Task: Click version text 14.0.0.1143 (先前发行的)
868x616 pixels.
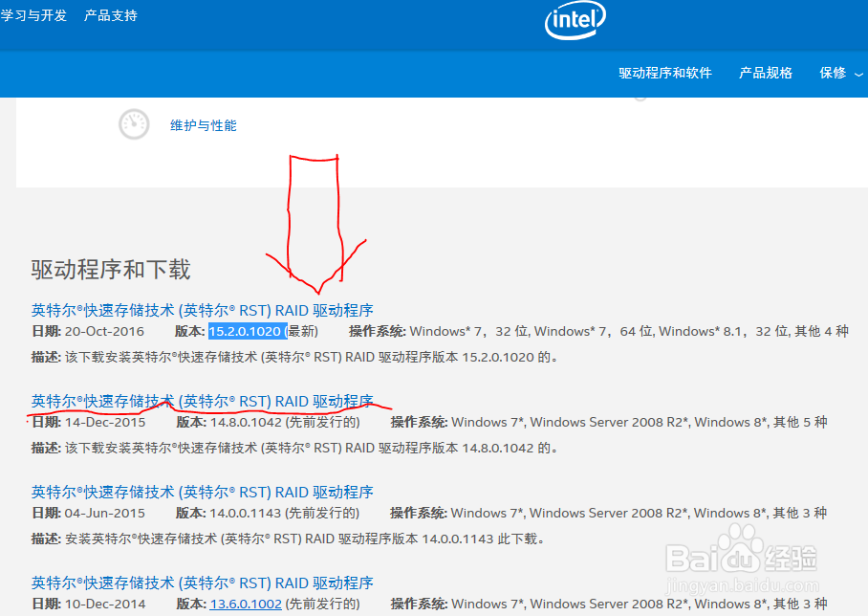Action: pyautogui.click(x=284, y=513)
